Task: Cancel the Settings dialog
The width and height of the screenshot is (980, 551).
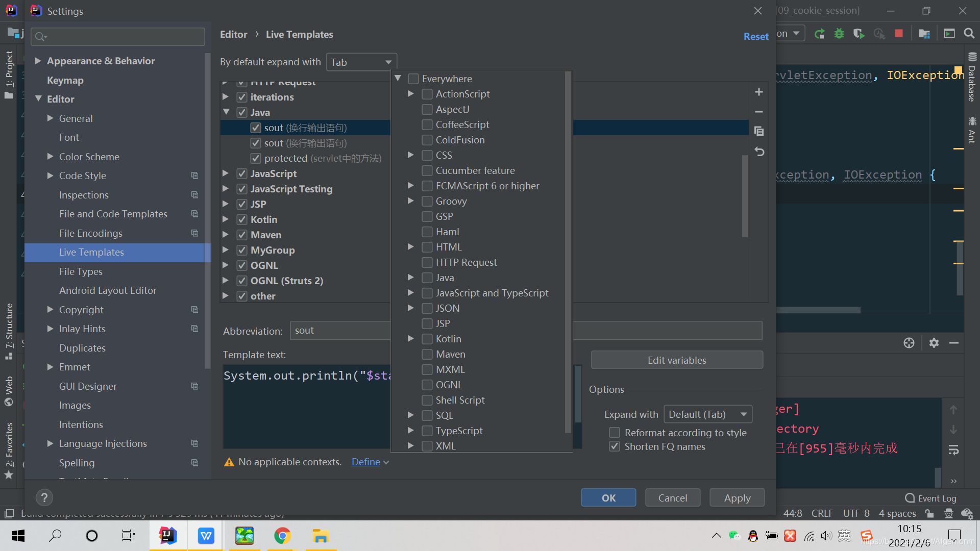Action: click(x=673, y=498)
